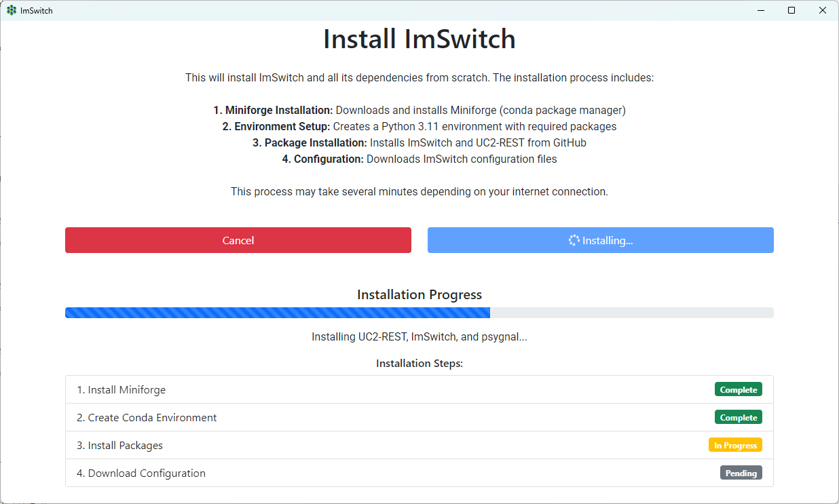This screenshot has height=504, width=839.
Task: Click the "This will install ImSwitch" intro sentence
Action: [x=419, y=77]
